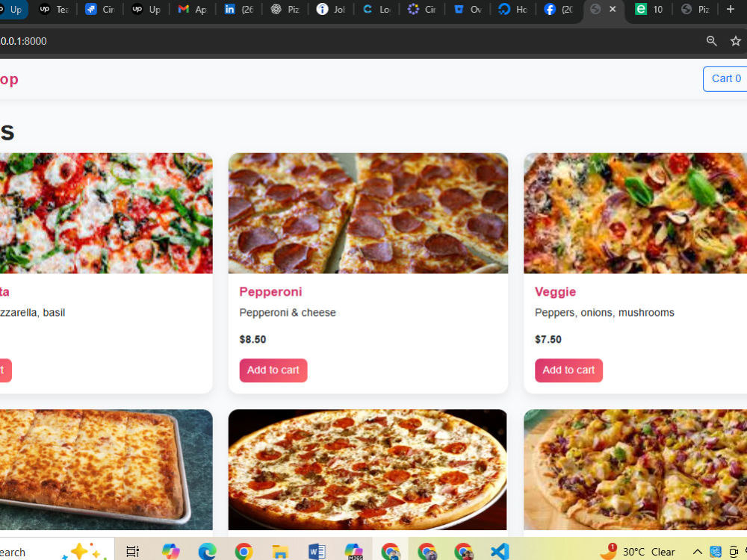
Task: Close the active browser tab
Action: point(613,9)
